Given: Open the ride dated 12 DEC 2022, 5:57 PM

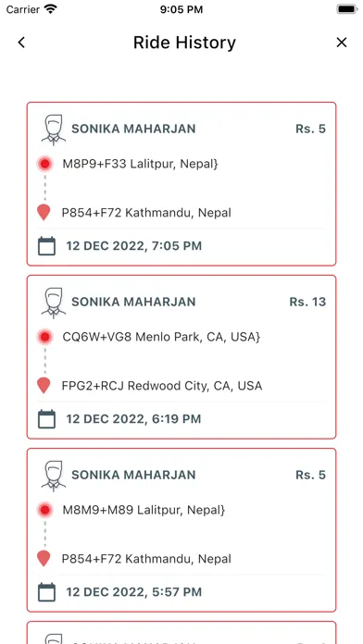Looking at the screenshot, I should 181,530.
